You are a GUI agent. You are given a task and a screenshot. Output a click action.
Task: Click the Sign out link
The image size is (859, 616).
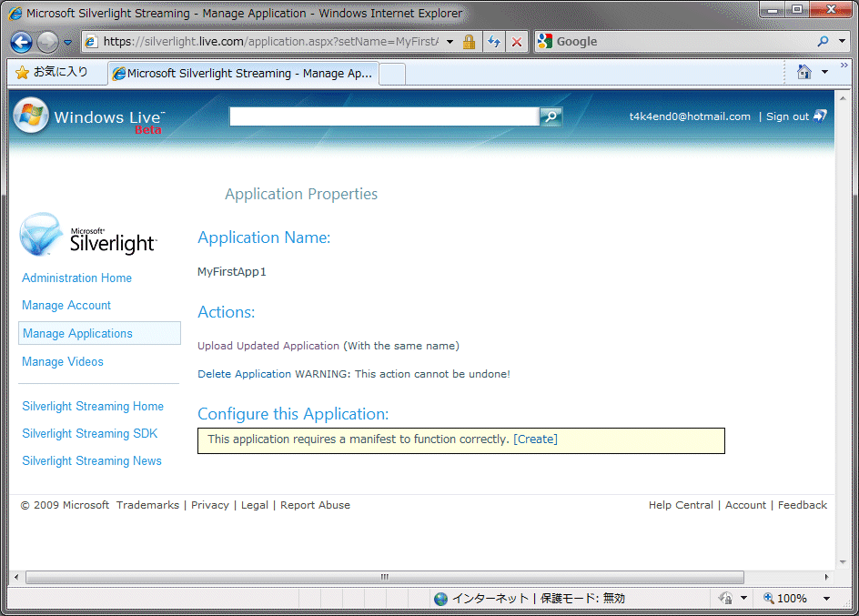click(x=787, y=116)
